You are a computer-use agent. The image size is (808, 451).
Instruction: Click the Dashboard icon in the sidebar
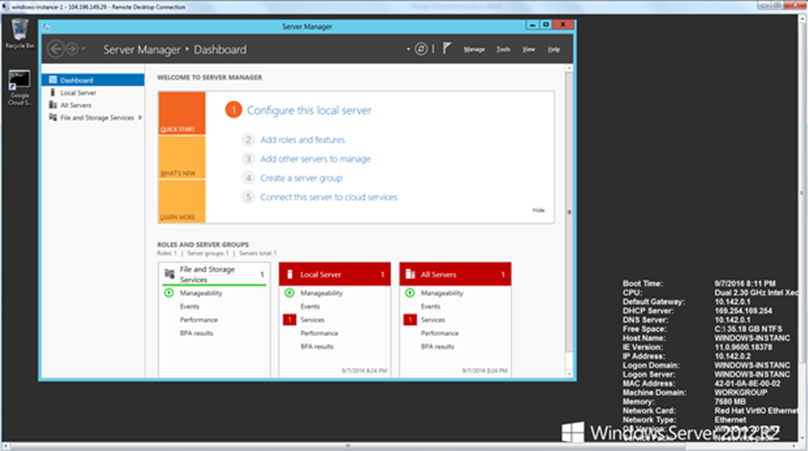pos(53,80)
